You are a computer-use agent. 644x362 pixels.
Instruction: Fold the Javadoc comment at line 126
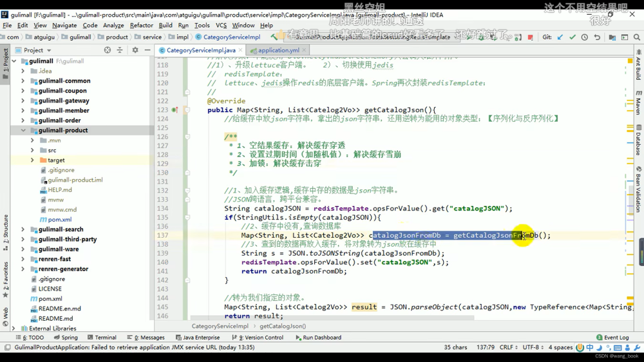187,137
